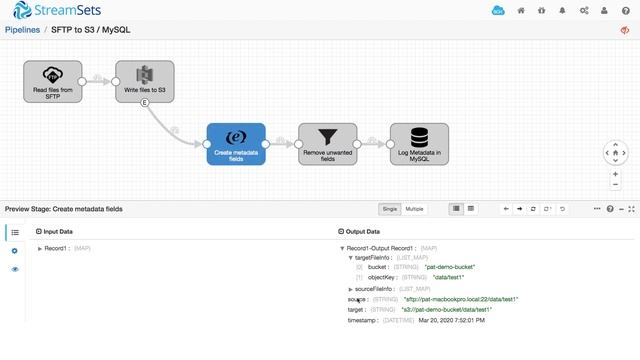Open the preview eye tab in the sidebar

tap(15, 269)
